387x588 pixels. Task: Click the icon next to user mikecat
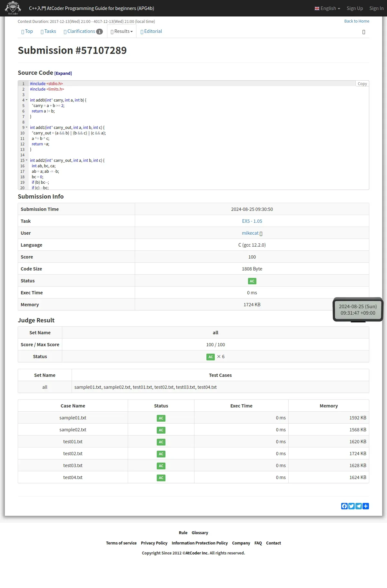(x=261, y=233)
